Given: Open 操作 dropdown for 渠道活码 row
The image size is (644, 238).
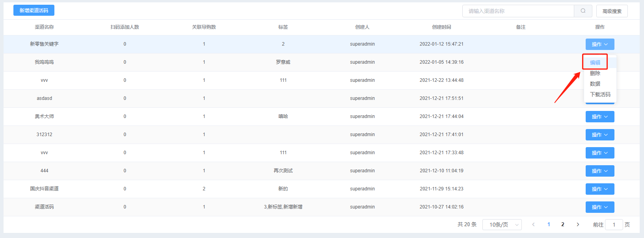Looking at the screenshot, I should (x=599, y=207).
